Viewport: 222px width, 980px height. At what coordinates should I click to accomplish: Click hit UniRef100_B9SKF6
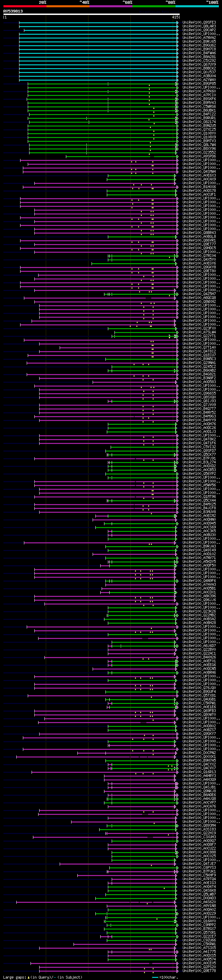[x=199, y=99]
